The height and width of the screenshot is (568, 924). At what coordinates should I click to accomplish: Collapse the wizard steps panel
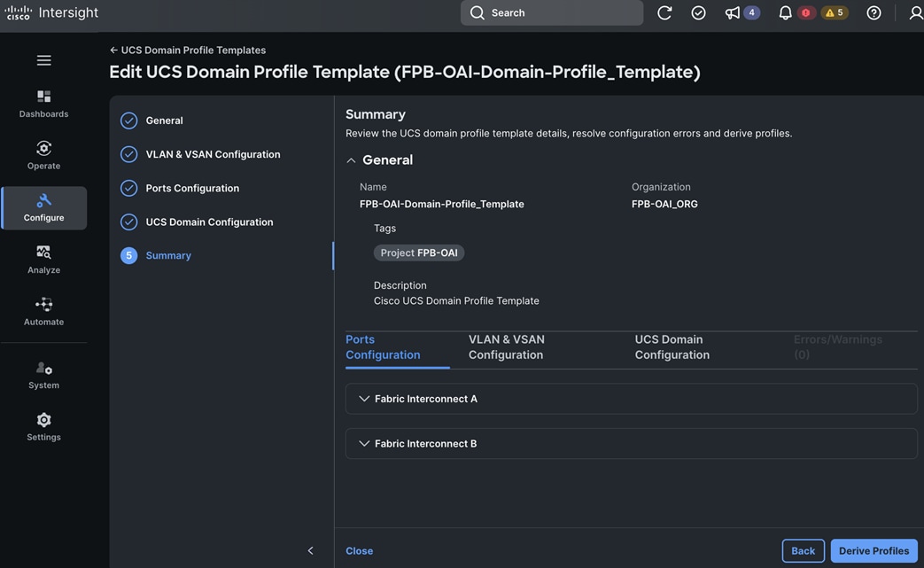(x=311, y=551)
